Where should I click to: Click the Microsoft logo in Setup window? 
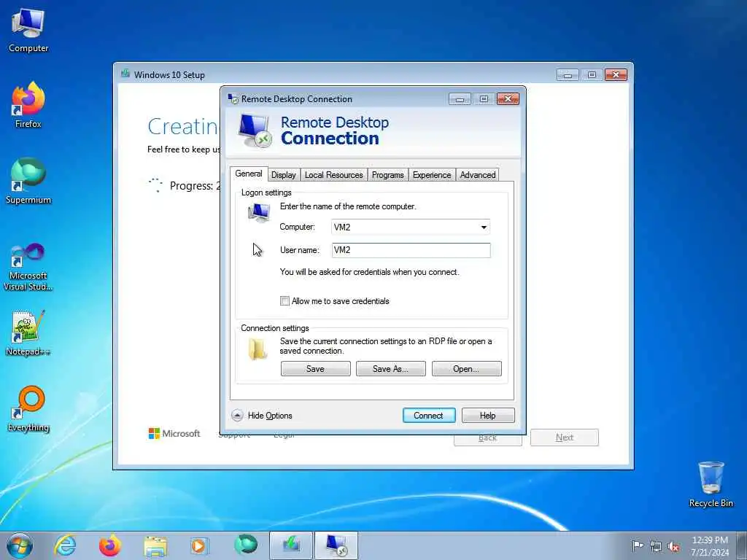[x=174, y=433]
